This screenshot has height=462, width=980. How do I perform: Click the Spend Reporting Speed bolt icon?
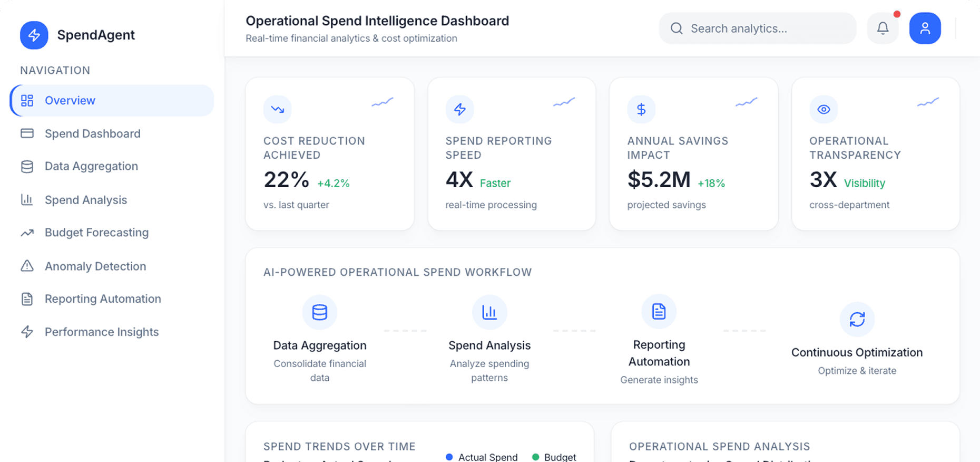click(x=460, y=109)
